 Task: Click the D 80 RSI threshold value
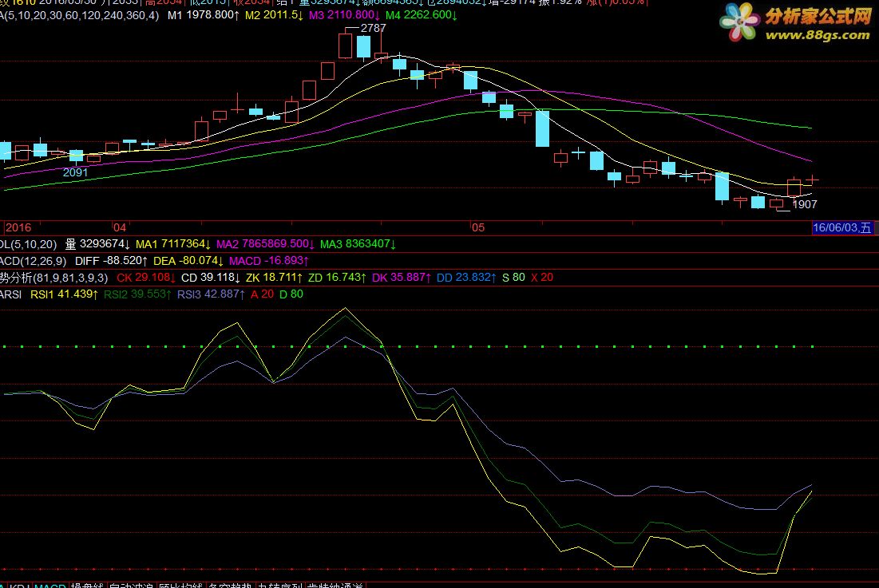point(291,294)
